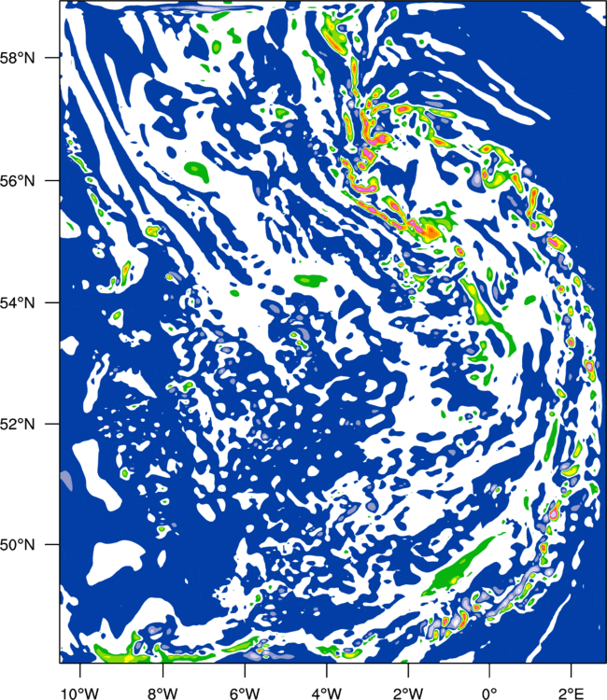Click the 8°W longitude label
607x700 pixels.
click(x=162, y=693)
